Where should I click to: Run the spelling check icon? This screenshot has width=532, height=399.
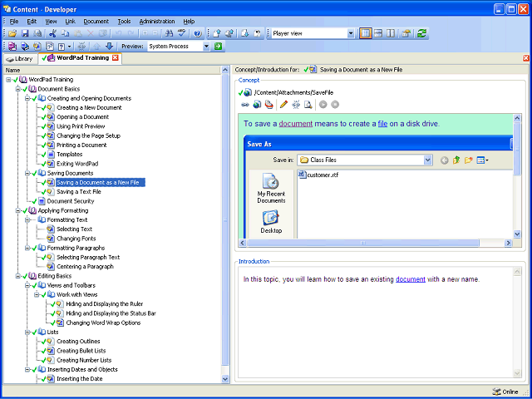(182, 33)
